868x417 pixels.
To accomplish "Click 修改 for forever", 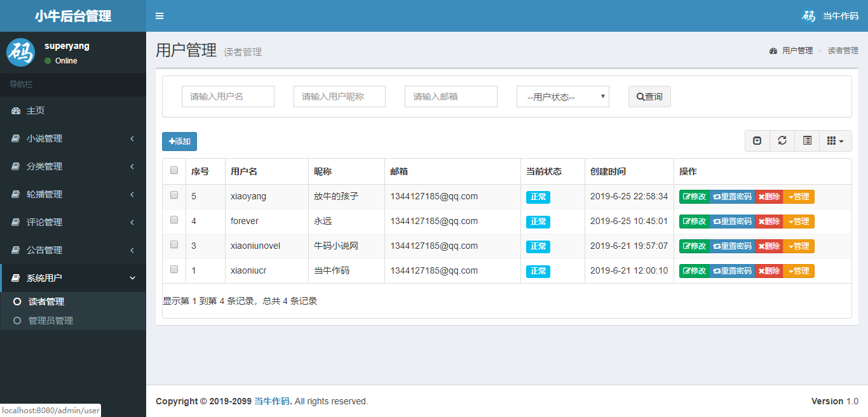I will click(695, 222).
